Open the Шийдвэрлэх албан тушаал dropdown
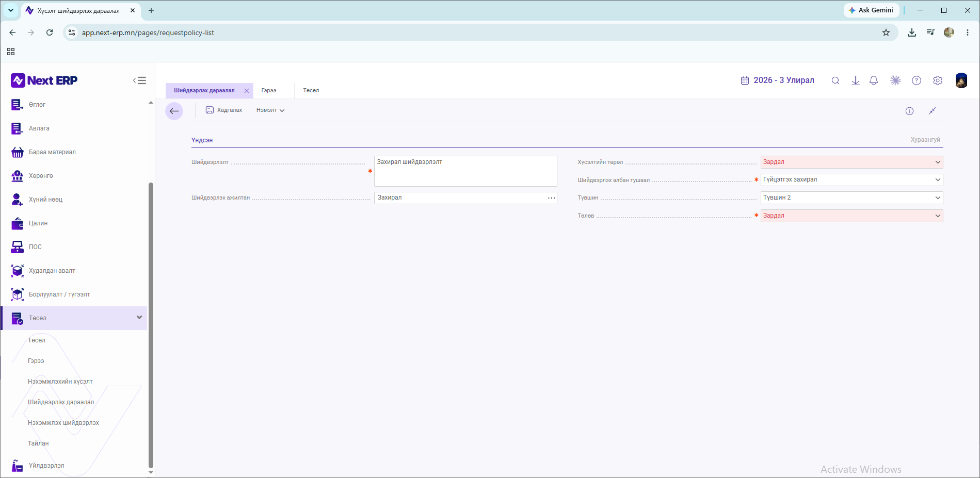This screenshot has width=980, height=478. (x=852, y=179)
